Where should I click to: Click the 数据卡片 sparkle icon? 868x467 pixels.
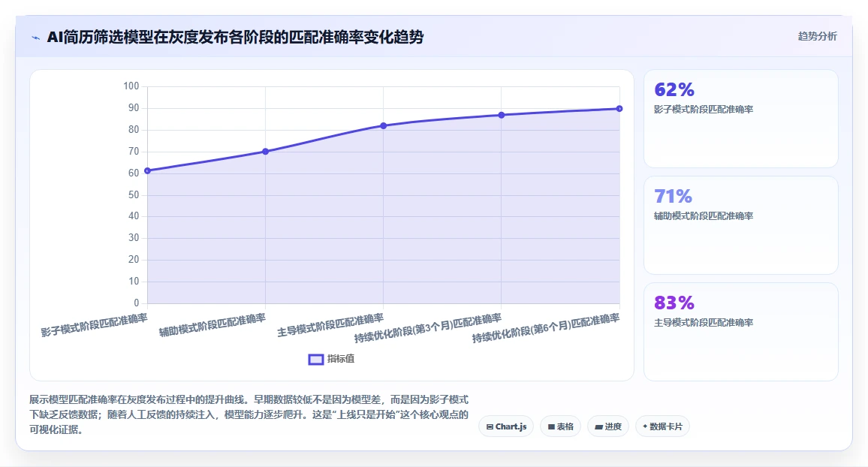(645, 426)
